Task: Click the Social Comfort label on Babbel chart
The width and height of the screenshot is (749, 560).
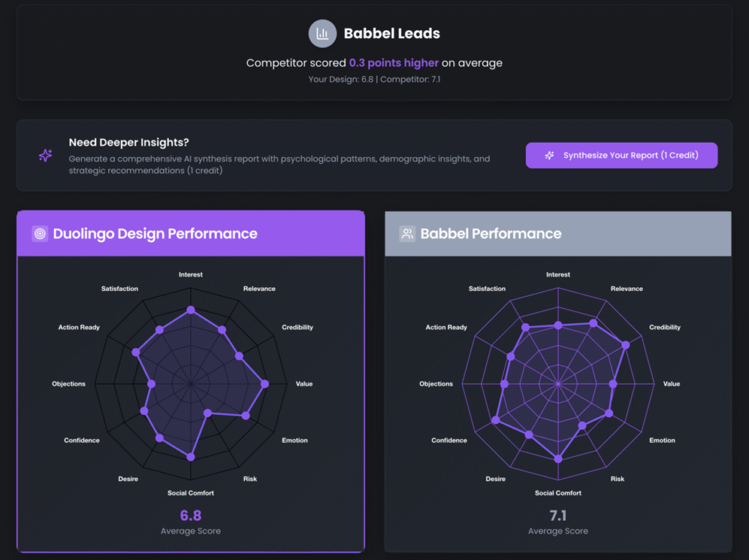Action: coord(558,493)
